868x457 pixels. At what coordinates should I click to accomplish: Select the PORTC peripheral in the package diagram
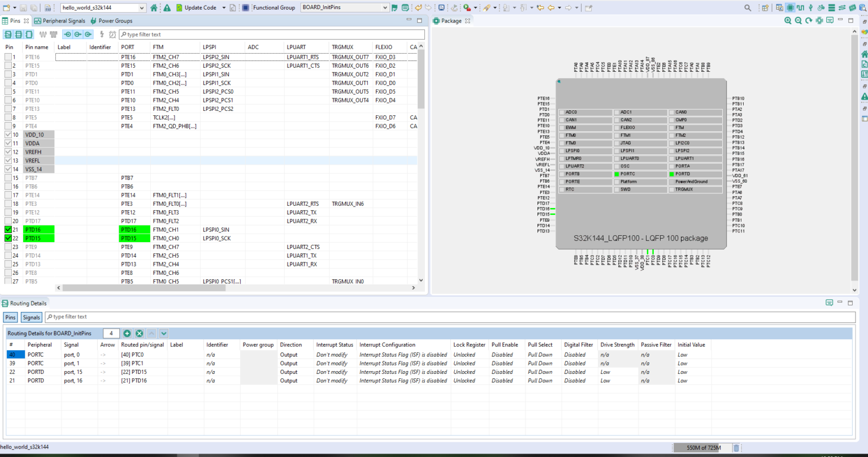(x=640, y=174)
